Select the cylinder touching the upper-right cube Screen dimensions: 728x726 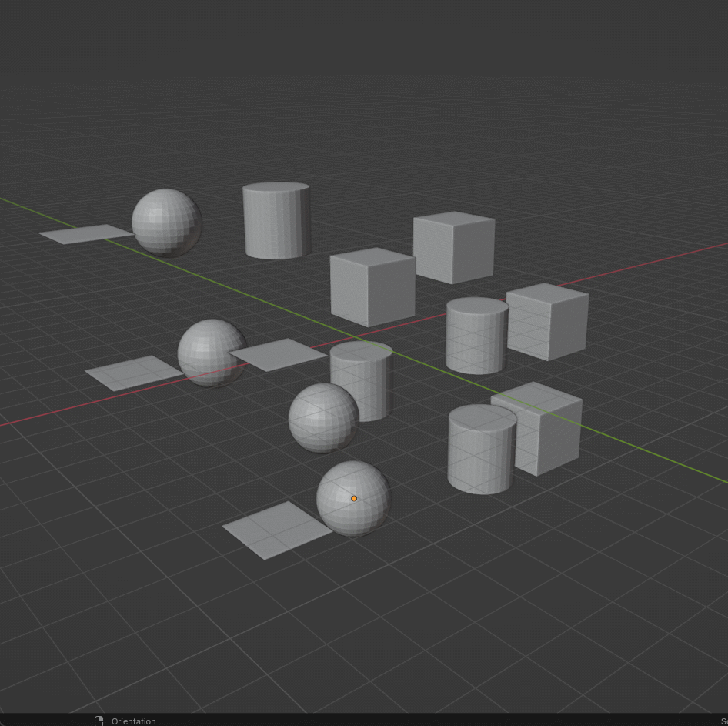click(x=475, y=337)
